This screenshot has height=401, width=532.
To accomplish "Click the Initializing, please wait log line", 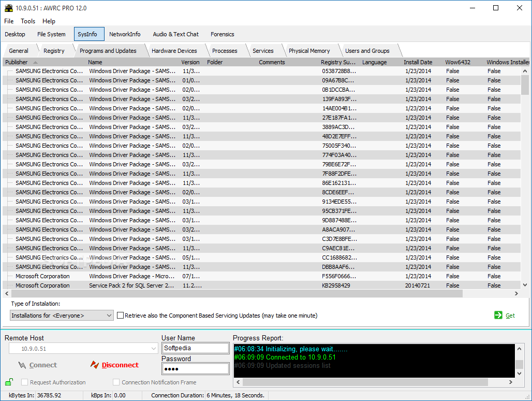I will point(291,349).
